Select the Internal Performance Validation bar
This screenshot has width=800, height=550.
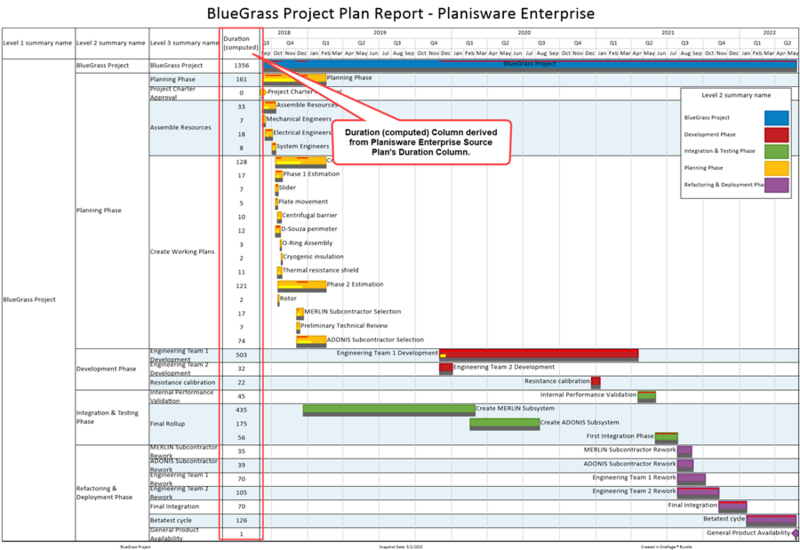(646, 396)
